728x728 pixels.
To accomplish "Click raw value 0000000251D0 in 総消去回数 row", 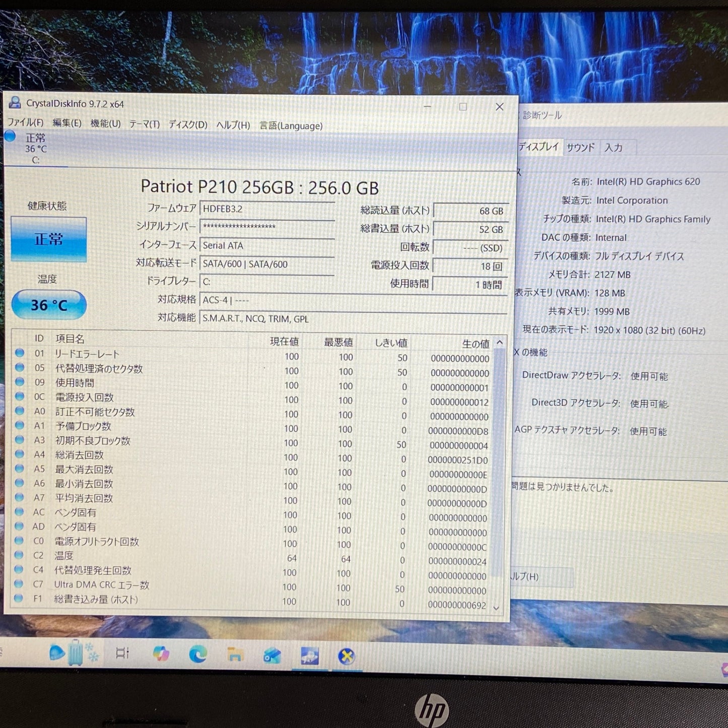I will (457, 460).
